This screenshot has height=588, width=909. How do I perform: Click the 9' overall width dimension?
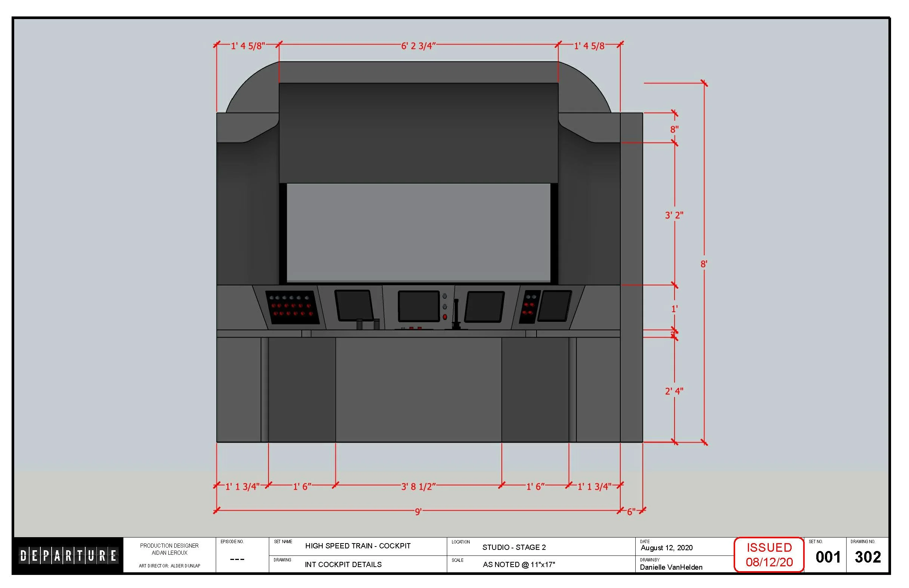(418, 511)
